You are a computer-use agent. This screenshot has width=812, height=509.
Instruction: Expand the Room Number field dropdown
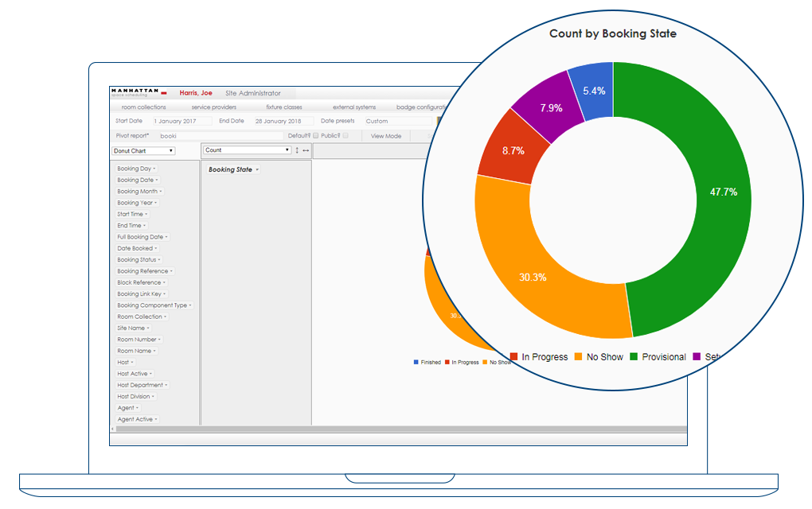159,340
